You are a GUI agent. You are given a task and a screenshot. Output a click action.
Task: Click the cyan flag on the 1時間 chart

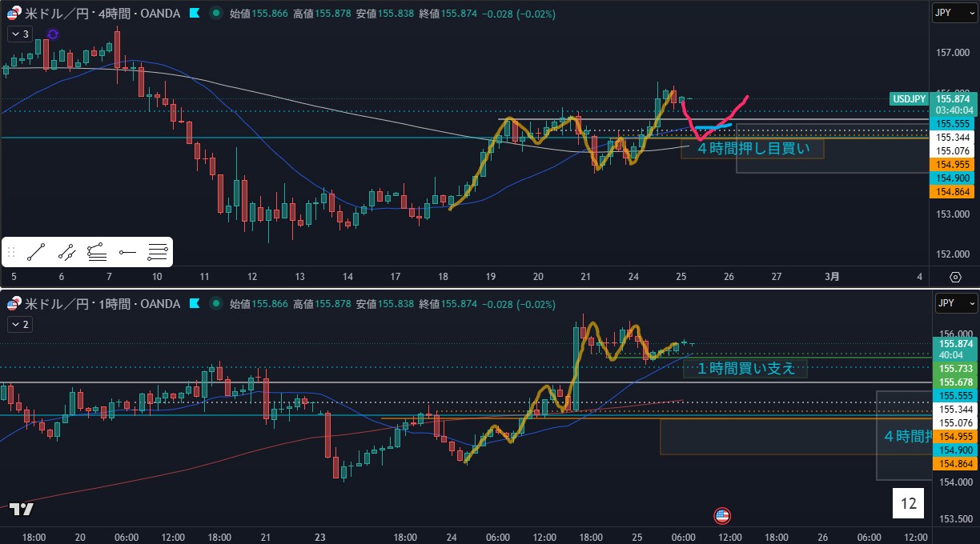(x=195, y=304)
